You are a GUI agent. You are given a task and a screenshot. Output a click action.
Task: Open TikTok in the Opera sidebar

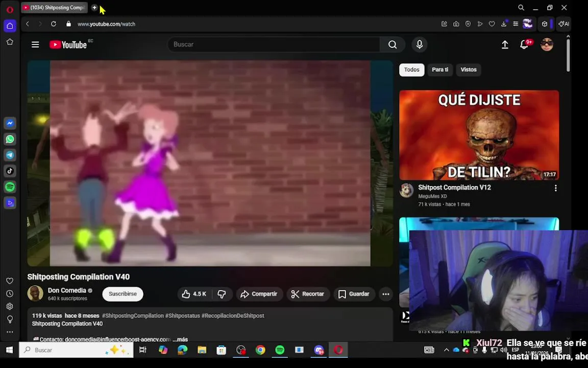(10, 171)
